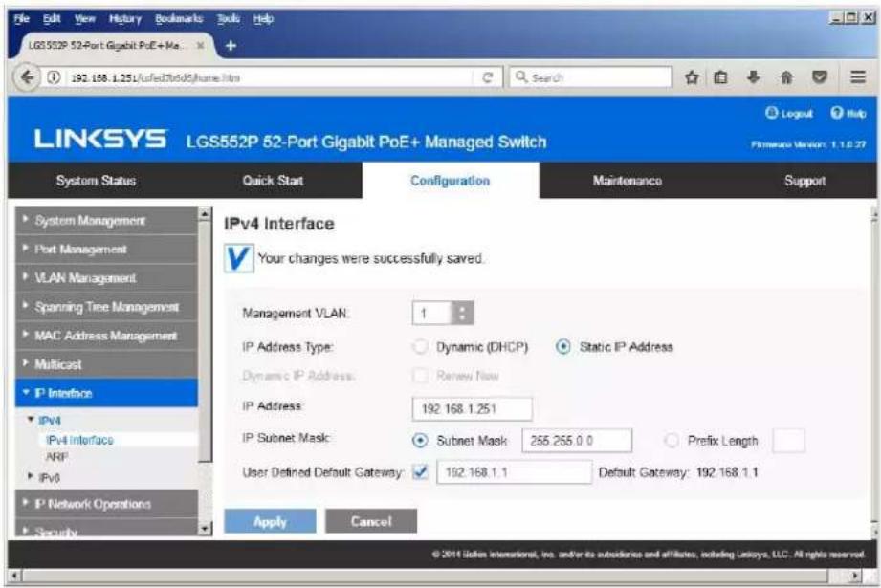
Task: Expand Spanning Tree Management section
Action: (x=106, y=307)
